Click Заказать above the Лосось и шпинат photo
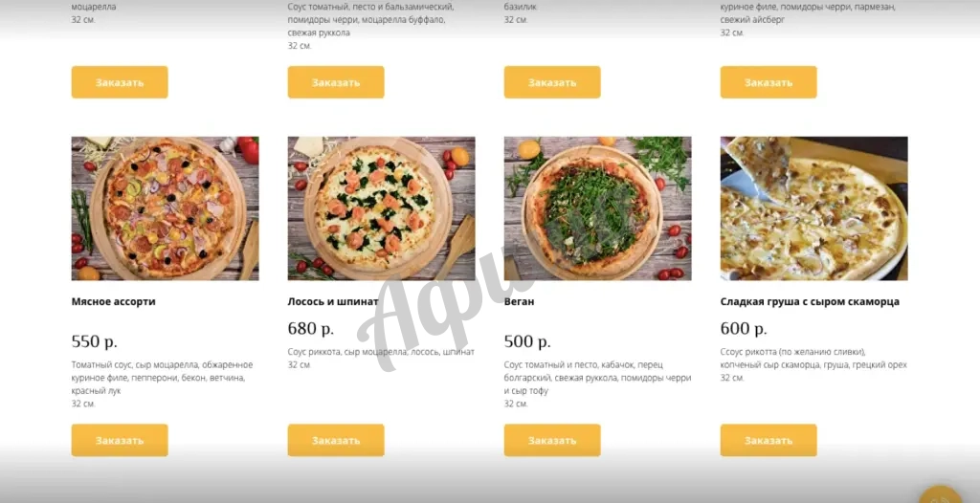This screenshot has width=980, height=503. point(336,82)
